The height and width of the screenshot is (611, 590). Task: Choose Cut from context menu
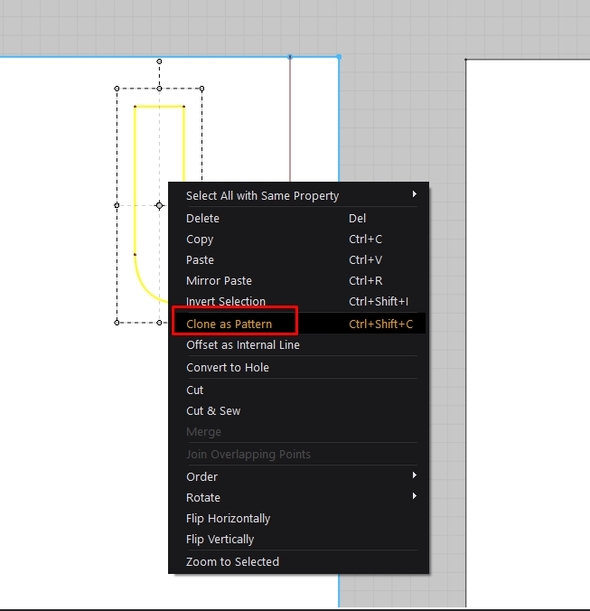coord(299,390)
